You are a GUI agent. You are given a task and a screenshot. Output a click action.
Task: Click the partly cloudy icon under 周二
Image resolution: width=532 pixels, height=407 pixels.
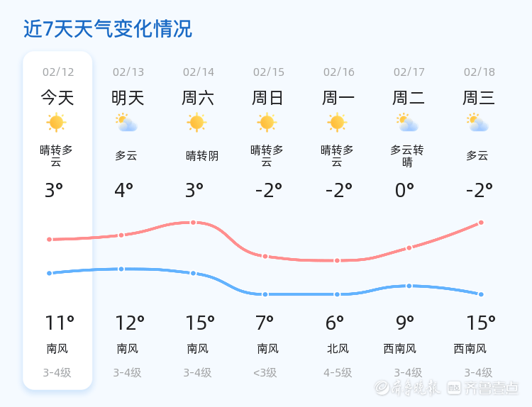(x=407, y=123)
